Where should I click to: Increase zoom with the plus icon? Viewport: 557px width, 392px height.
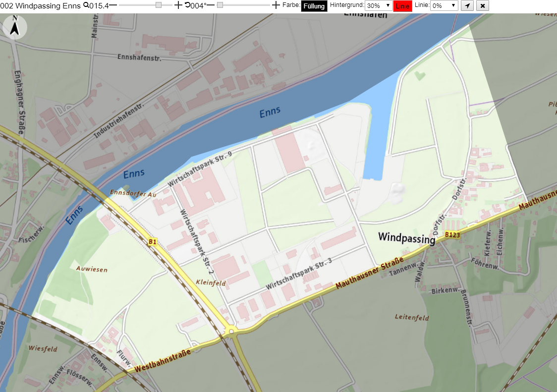tap(178, 5)
